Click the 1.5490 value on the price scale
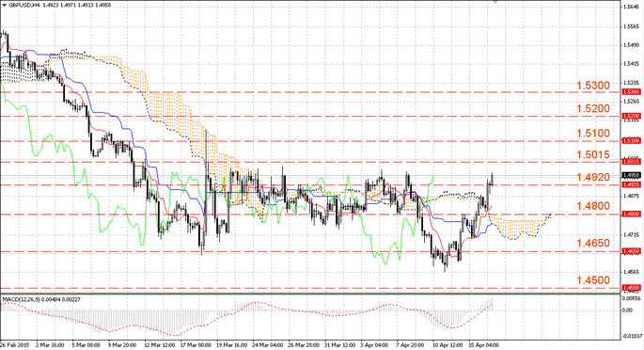 (x=632, y=45)
